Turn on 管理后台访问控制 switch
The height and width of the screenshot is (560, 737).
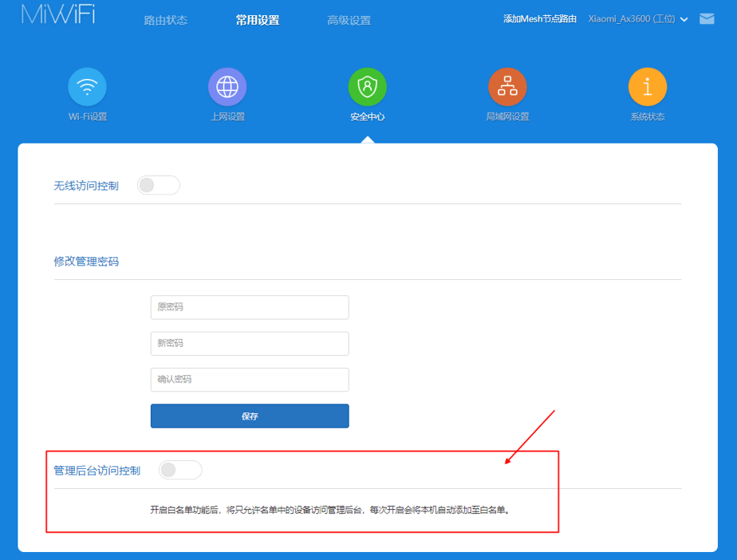pos(180,470)
